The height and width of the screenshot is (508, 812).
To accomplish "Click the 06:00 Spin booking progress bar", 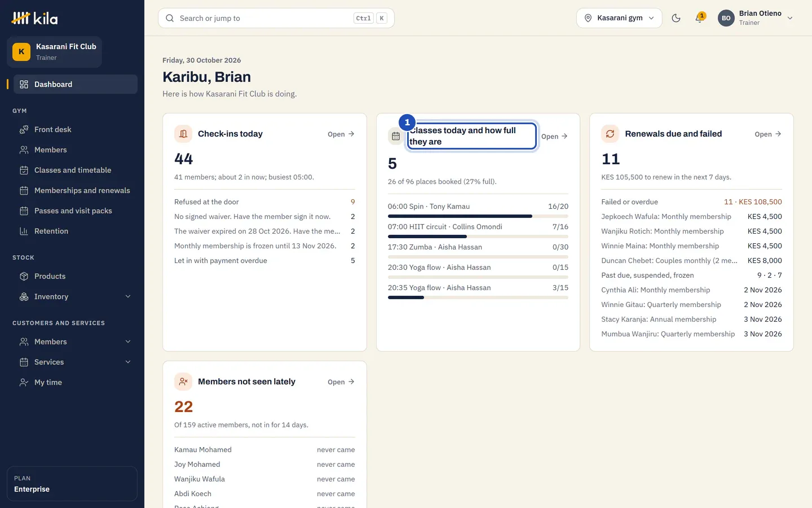I will (478, 216).
